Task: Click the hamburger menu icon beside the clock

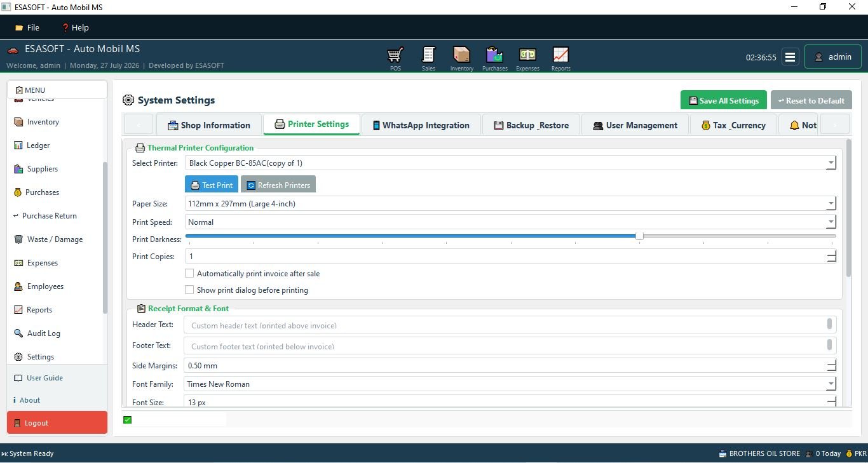Action: click(790, 57)
